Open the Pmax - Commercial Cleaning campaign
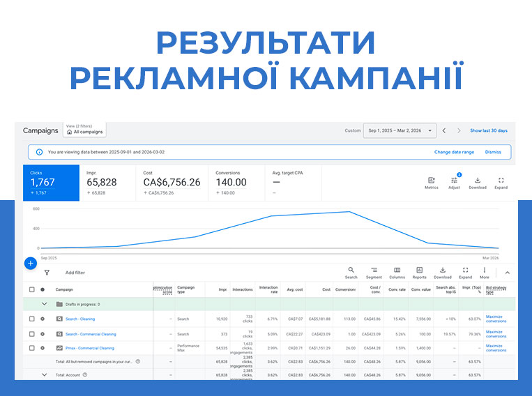Viewport: 532px width, 396px height. (89, 348)
